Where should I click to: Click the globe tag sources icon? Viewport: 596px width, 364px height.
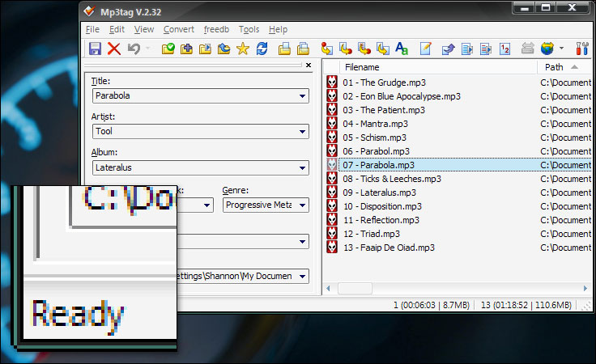[x=547, y=49]
